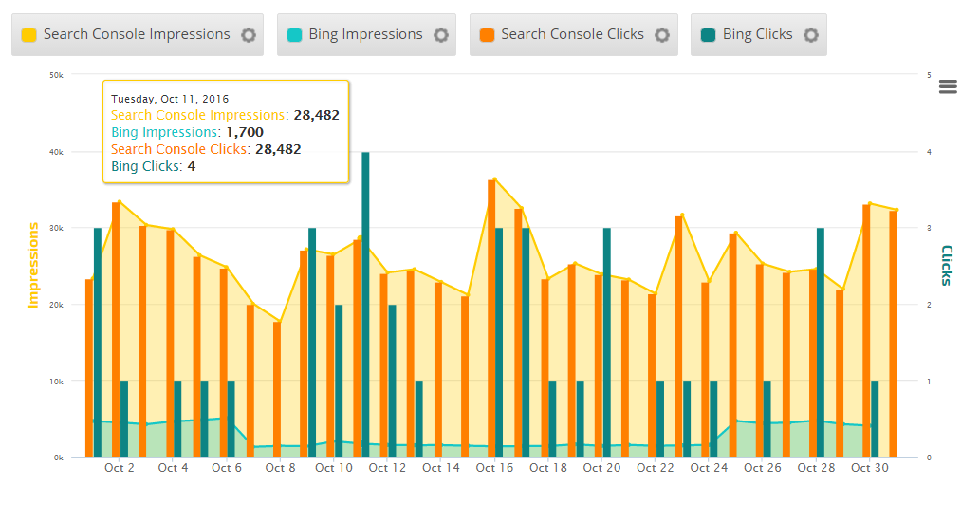The image size is (980, 505).
Task: Click the tallest teal Bing Clicks bar
Action: click(365, 304)
